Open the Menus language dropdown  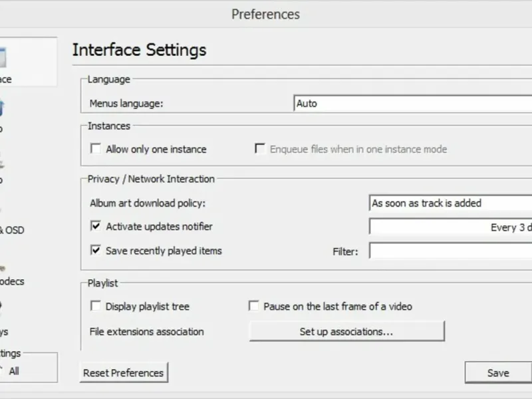[412, 104]
